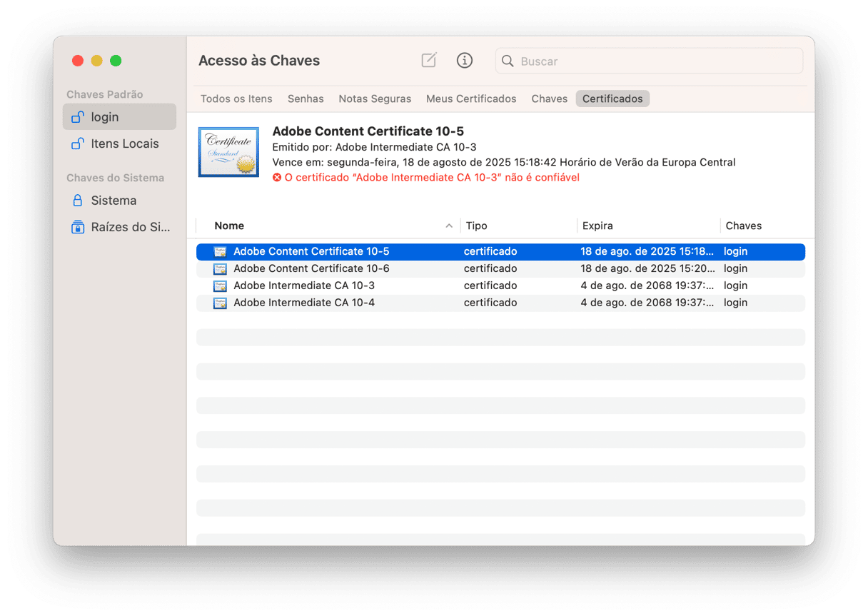Click the red untrusted certificate warning text
868x616 pixels.
pyautogui.click(x=432, y=177)
